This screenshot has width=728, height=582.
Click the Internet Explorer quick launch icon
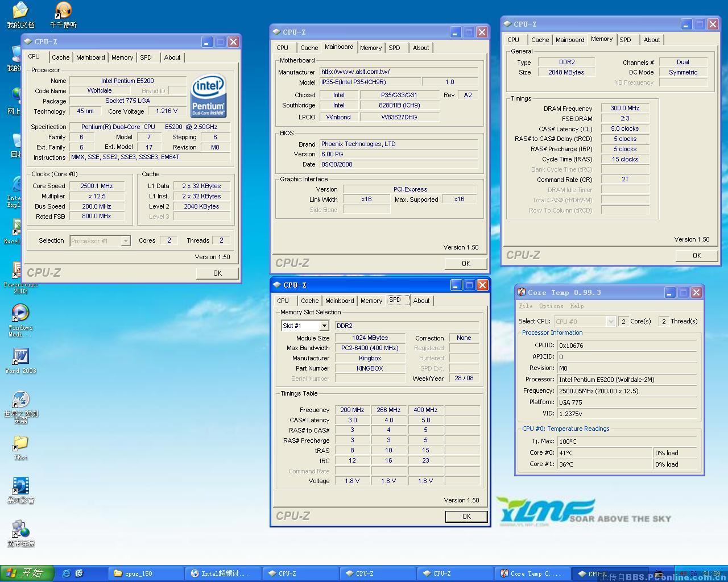pyautogui.click(x=66, y=573)
